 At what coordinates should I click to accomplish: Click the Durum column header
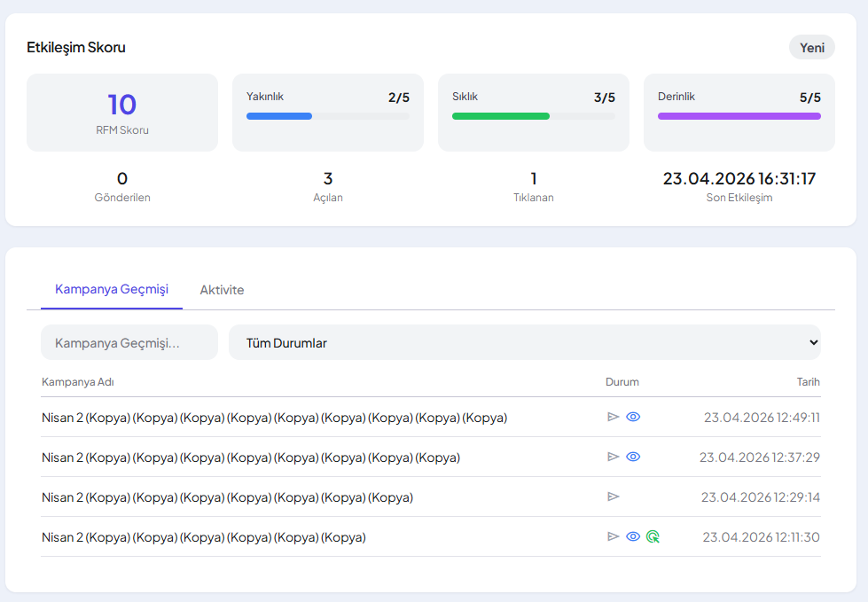[622, 382]
